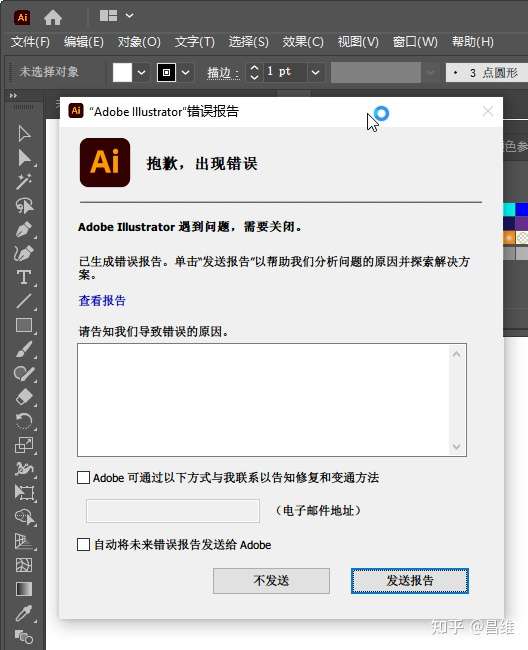Choose the Eraser tool
The width and height of the screenshot is (528, 650).
[x=24, y=397]
